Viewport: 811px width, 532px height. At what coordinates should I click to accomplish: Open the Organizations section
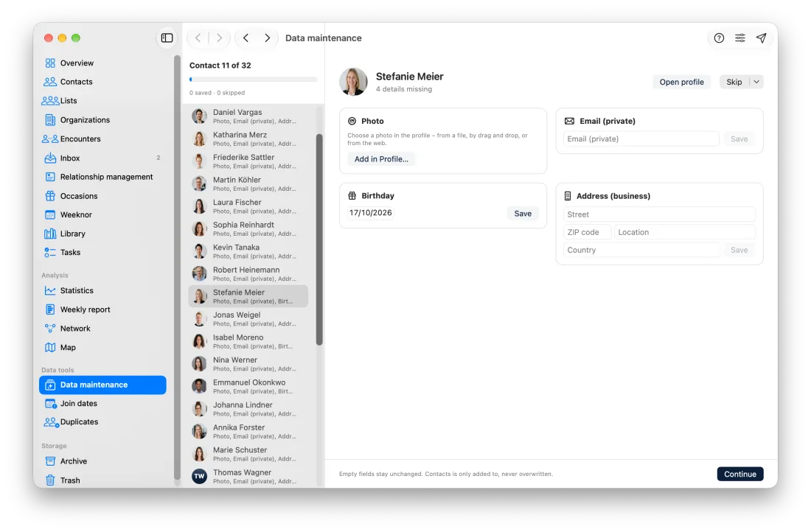coord(102,120)
